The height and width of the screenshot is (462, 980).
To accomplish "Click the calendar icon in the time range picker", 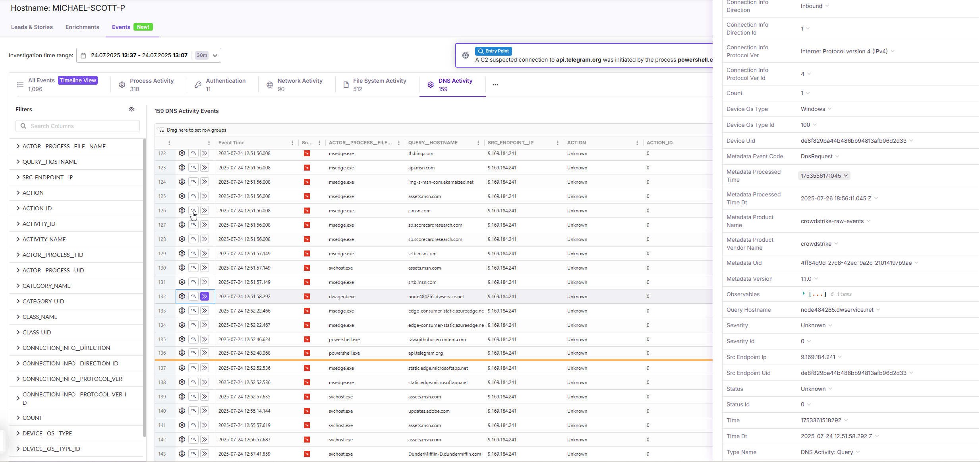I will point(83,55).
